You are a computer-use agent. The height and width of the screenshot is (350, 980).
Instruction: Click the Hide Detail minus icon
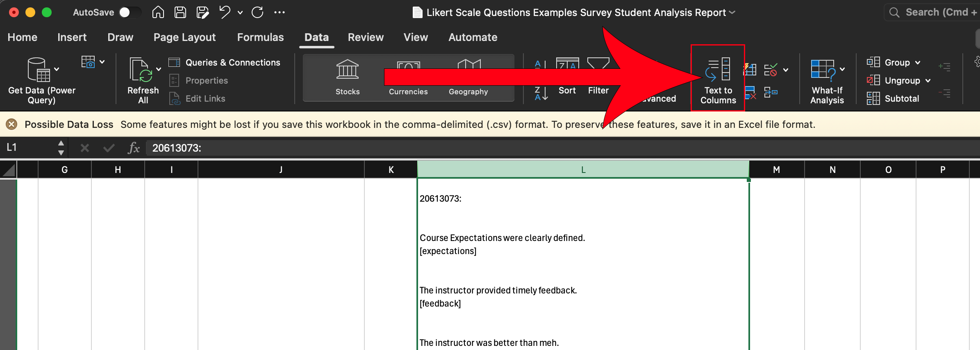point(944,93)
